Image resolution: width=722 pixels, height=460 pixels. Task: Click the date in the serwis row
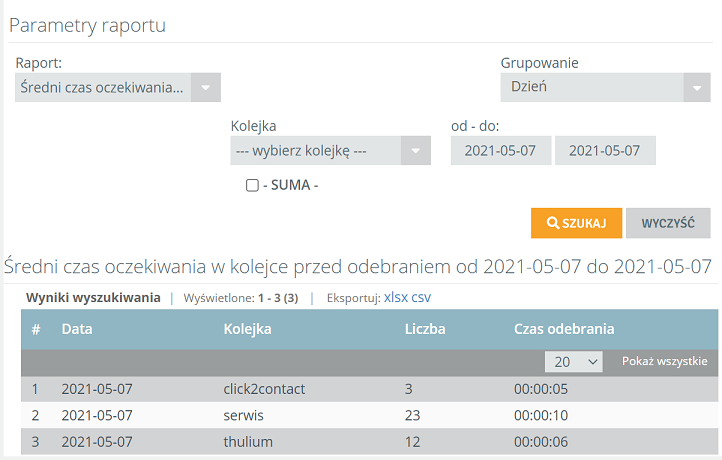click(x=97, y=415)
